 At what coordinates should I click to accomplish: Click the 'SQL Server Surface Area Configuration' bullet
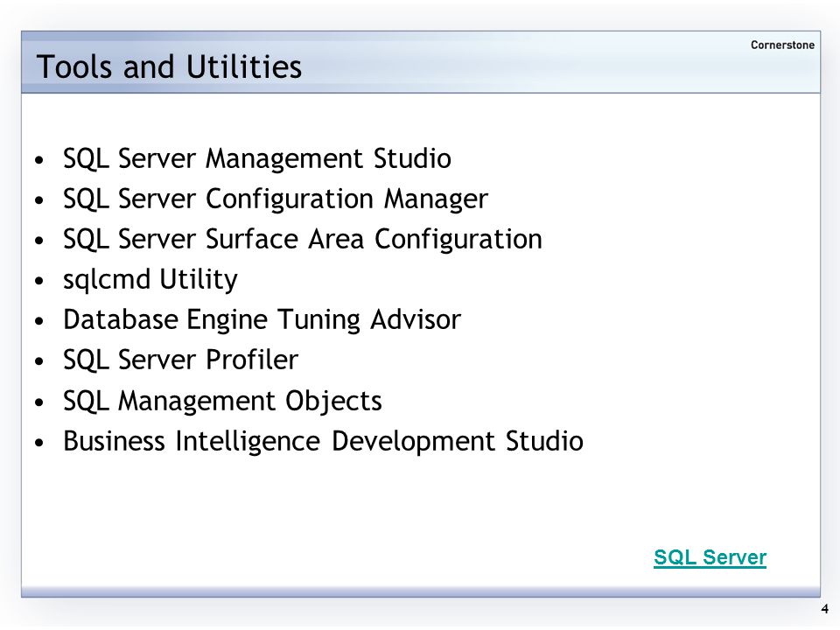(303, 240)
